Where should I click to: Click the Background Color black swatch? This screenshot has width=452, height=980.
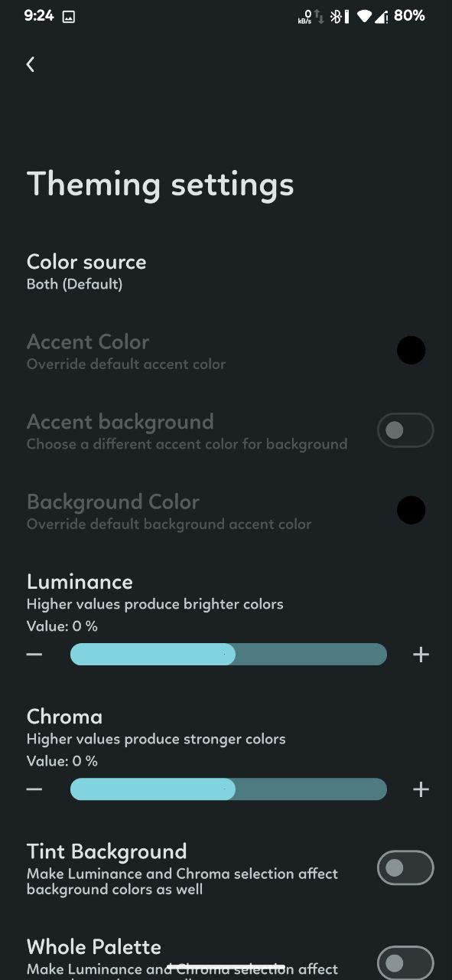(411, 510)
